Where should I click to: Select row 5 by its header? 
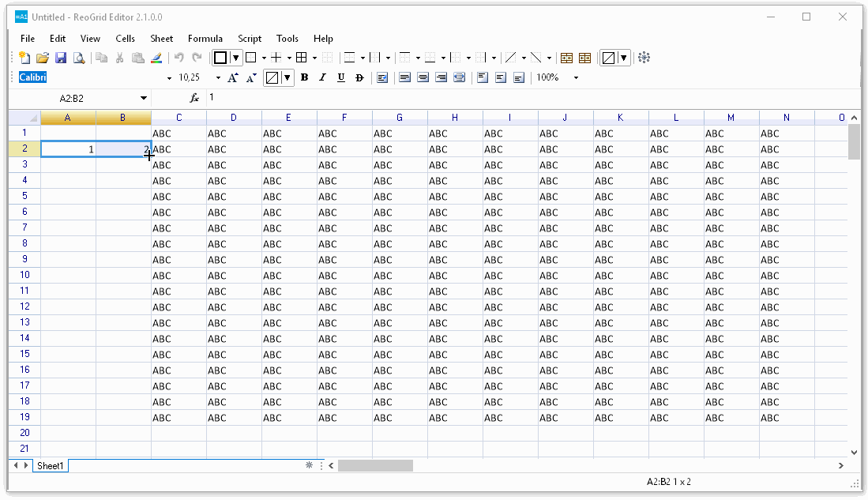24,196
